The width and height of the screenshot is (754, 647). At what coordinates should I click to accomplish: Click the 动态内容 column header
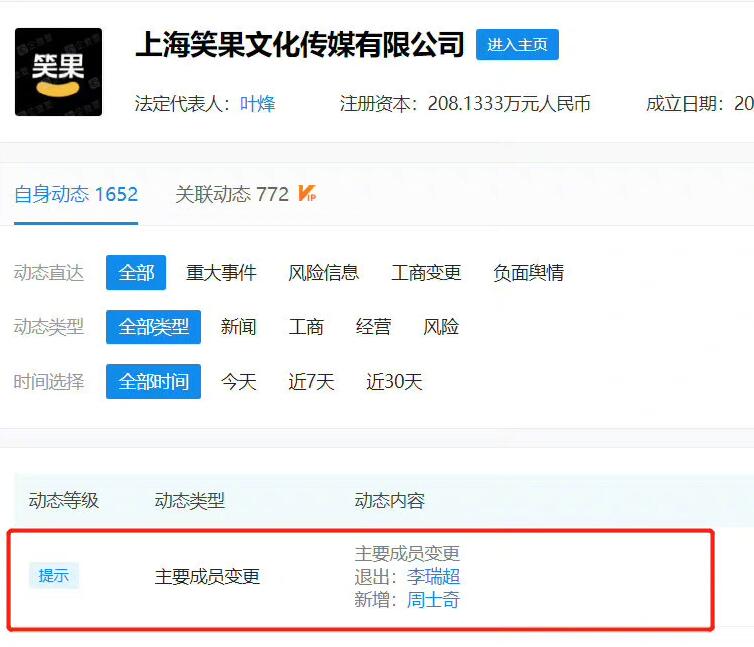390,501
